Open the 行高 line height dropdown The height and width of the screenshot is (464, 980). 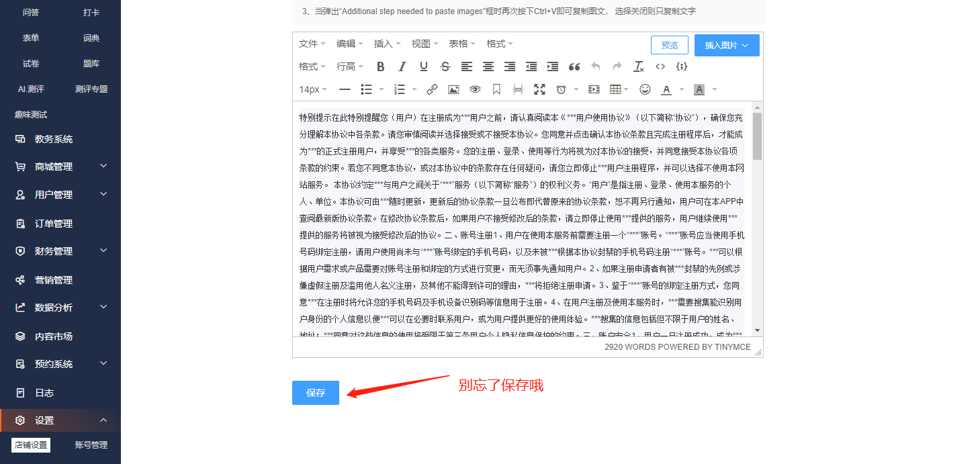pyautogui.click(x=349, y=66)
